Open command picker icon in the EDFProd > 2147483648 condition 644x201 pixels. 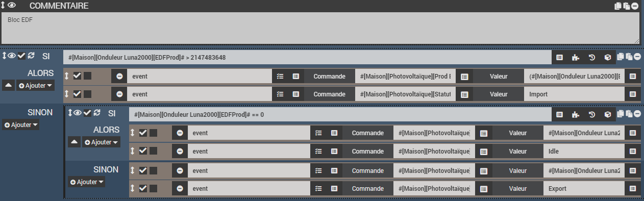(559, 58)
